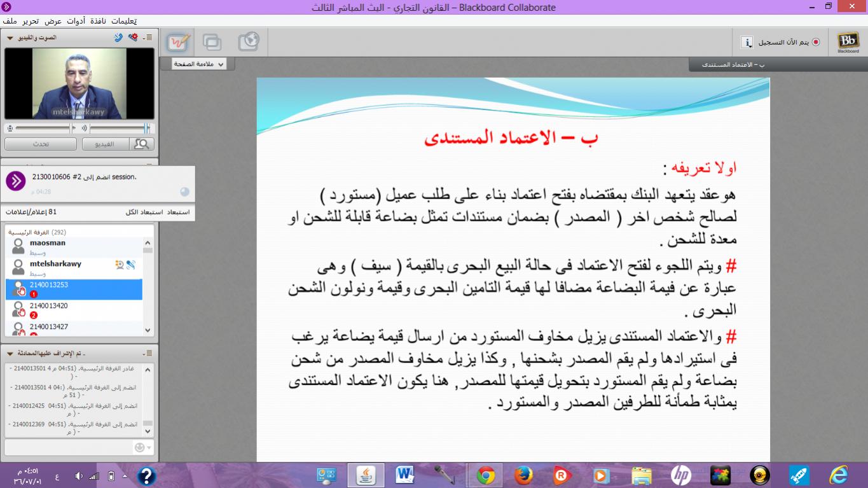Open session information icon

[x=747, y=43]
